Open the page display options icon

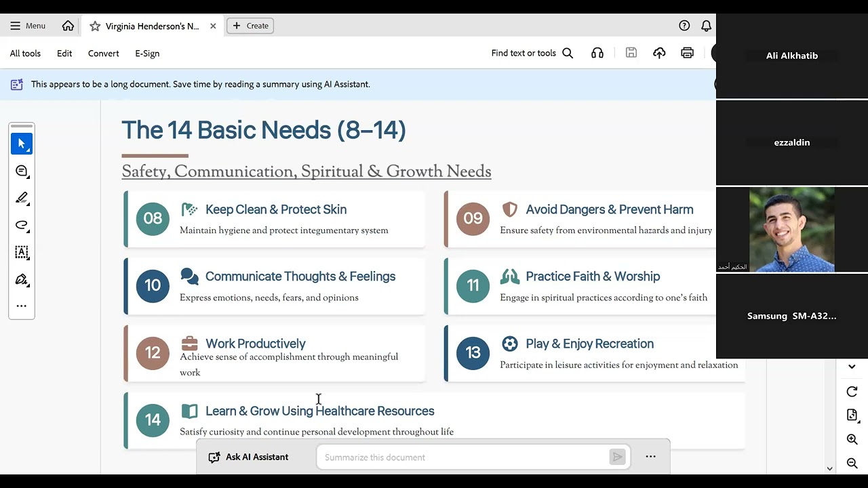[852, 415]
